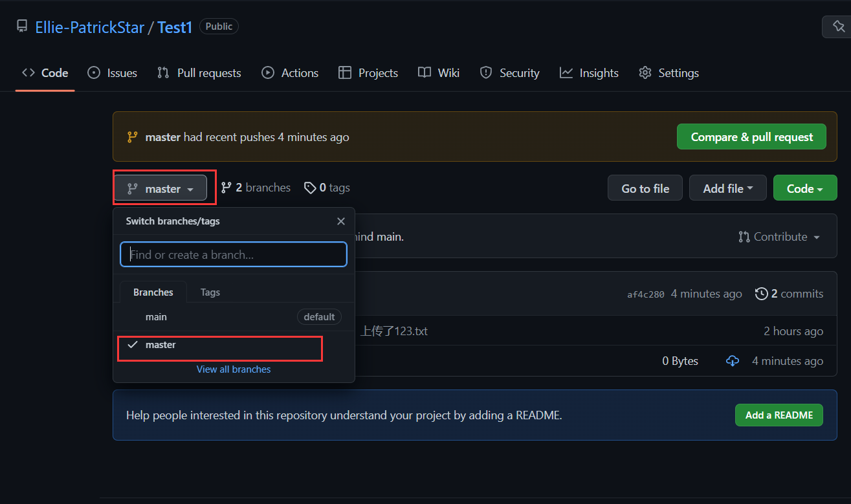Click the repository icon beside Ellie-PatrickStar
This screenshot has width=851, height=504.
(x=22, y=27)
